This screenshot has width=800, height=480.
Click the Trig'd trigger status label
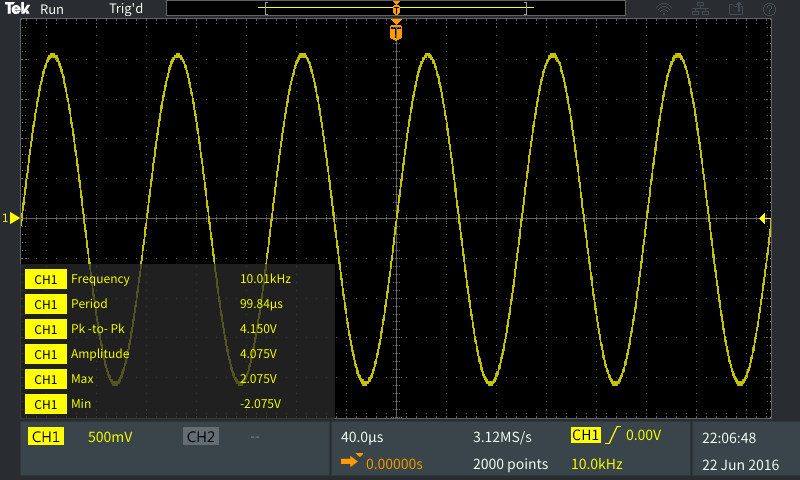pos(127,8)
